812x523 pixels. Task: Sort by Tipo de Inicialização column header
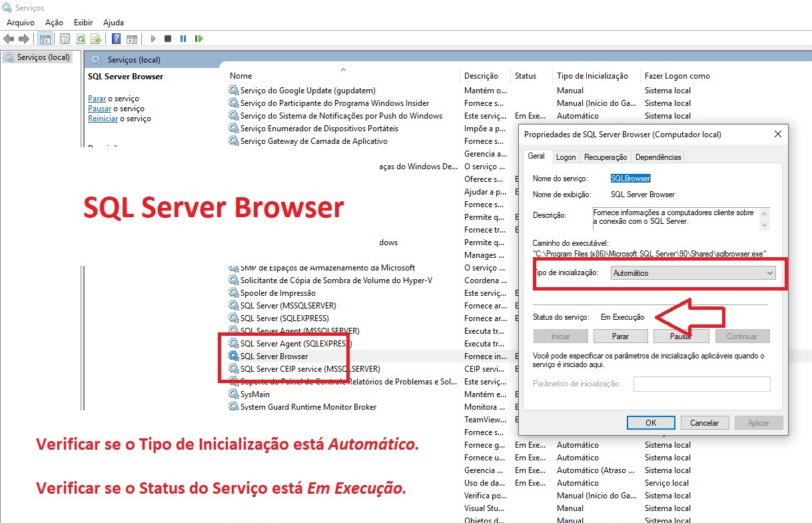tap(592, 76)
